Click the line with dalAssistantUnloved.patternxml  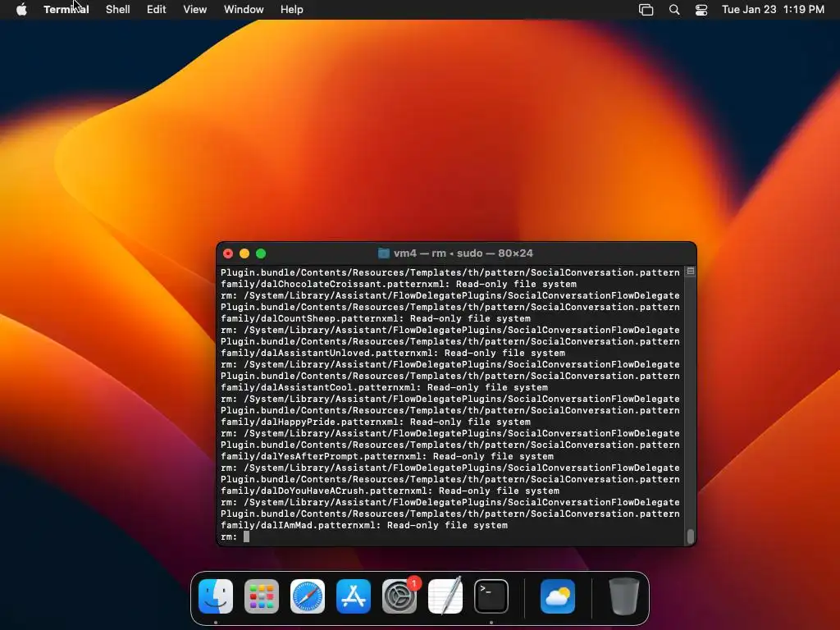point(393,353)
